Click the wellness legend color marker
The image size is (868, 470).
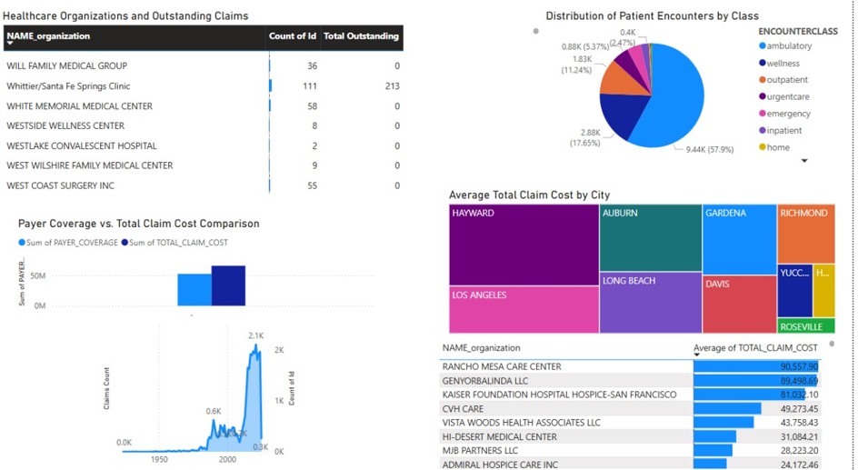coord(762,63)
